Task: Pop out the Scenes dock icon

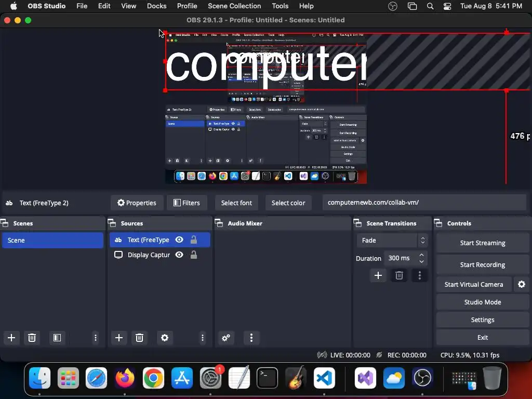Action: 5,223
